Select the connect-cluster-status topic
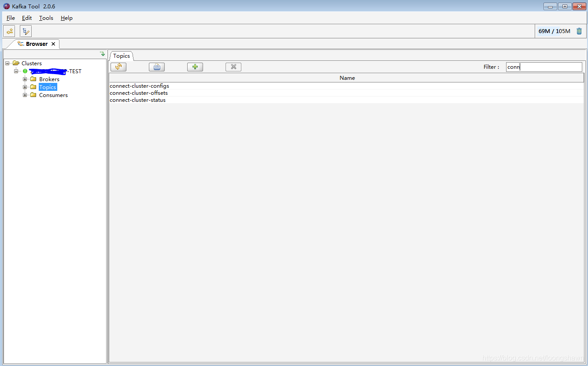 pos(347,100)
